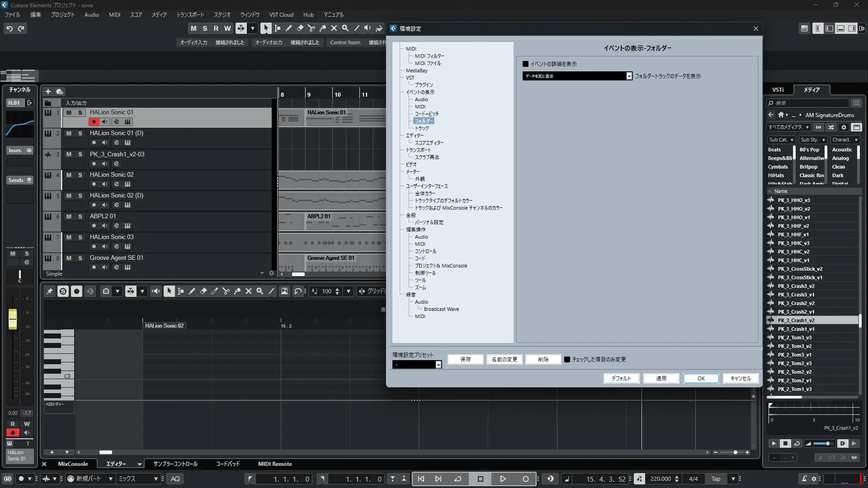Open the トランスポート menu
Screen dimensions: 868x488
pos(190,15)
